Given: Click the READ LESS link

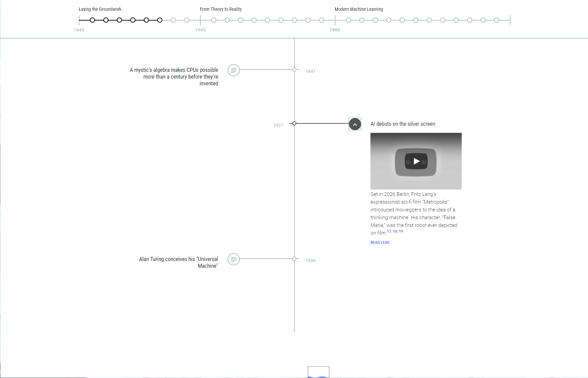Looking at the screenshot, I should (x=380, y=242).
